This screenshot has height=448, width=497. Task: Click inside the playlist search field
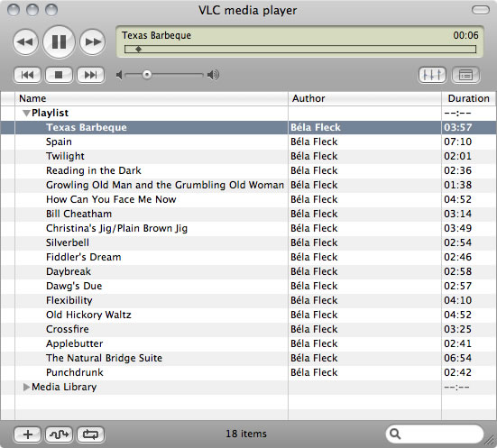click(434, 434)
